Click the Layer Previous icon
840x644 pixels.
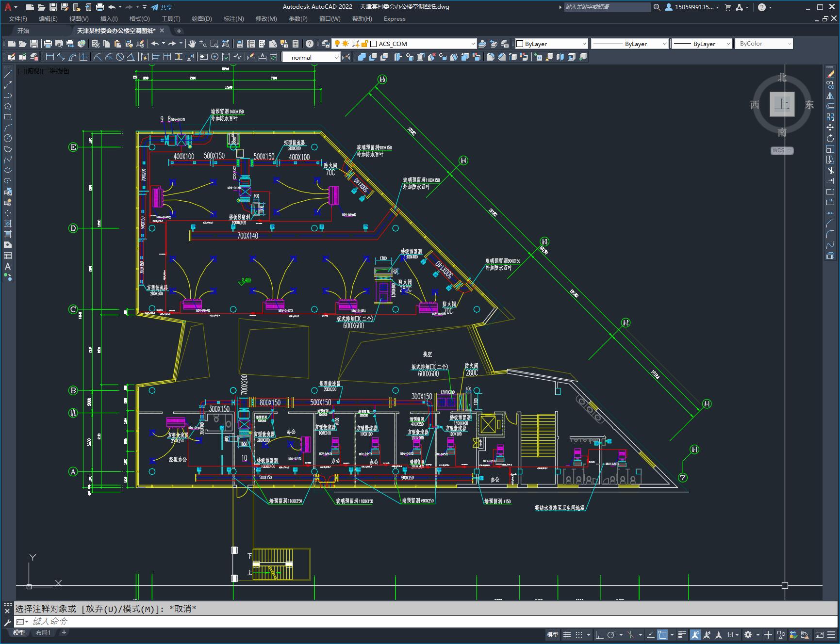(x=494, y=44)
